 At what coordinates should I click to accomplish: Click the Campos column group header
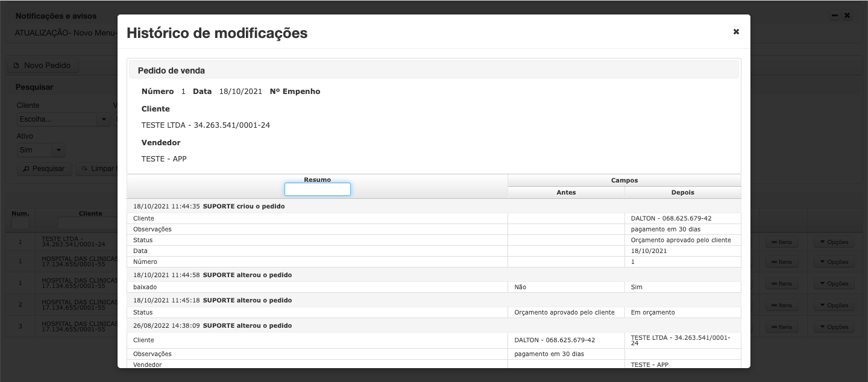(624, 180)
